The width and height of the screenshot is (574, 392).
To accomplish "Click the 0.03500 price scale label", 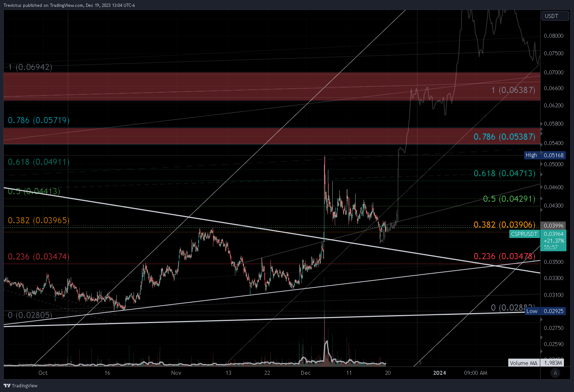I will 554,262.
